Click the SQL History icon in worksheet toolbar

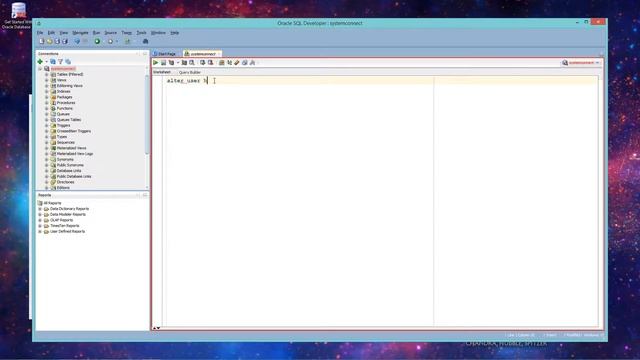click(244, 62)
